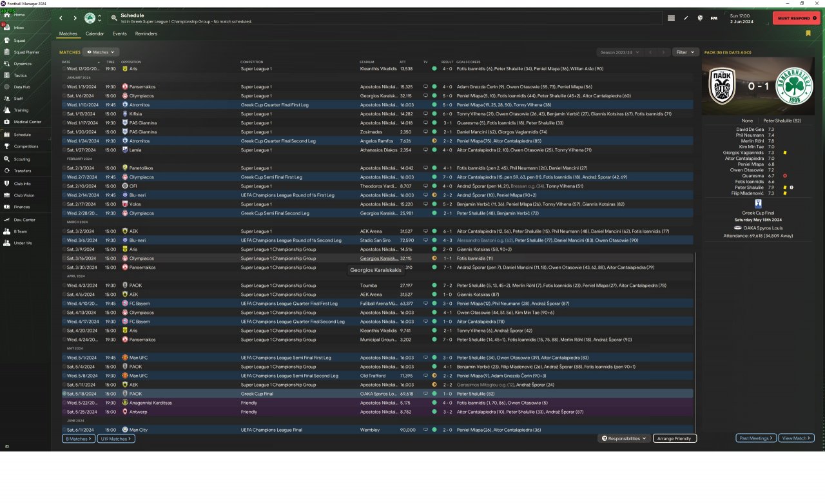The image size is (825, 504).
Task: Select the Sat 2/10/2024 OFI row circle
Action: (x=64, y=186)
